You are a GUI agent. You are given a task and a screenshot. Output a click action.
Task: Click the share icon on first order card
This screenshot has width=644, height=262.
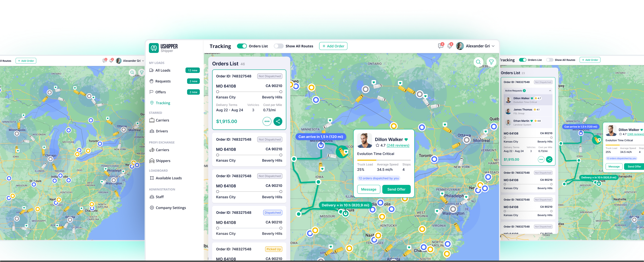point(278,121)
